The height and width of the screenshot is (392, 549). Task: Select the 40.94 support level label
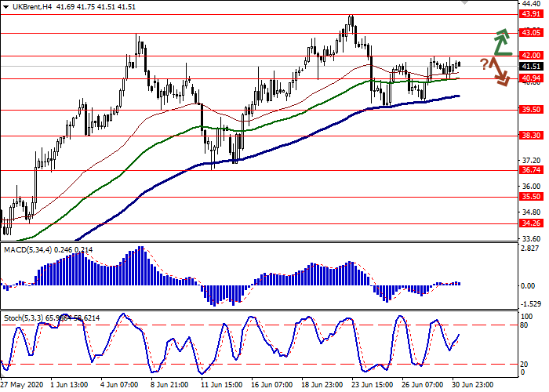point(532,78)
